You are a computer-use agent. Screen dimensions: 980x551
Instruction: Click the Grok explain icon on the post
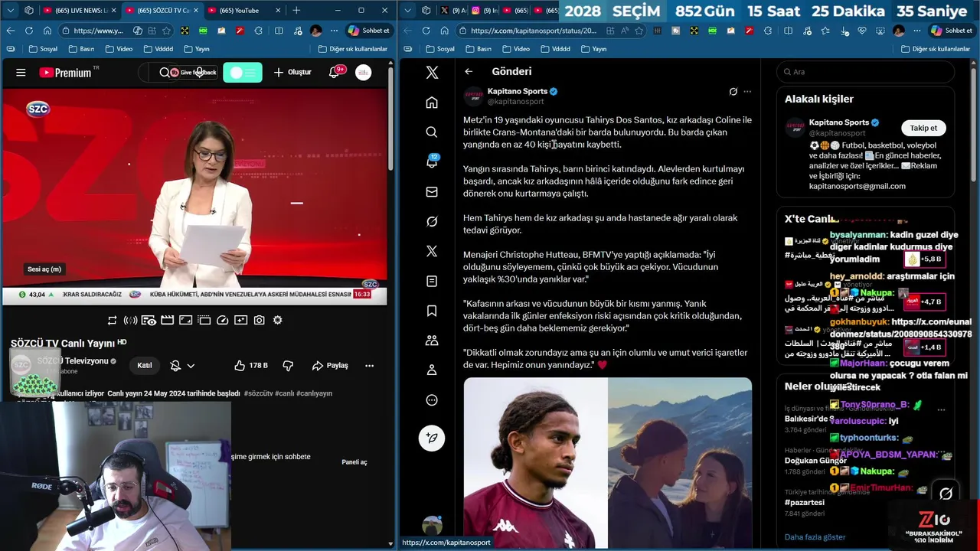point(733,92)
